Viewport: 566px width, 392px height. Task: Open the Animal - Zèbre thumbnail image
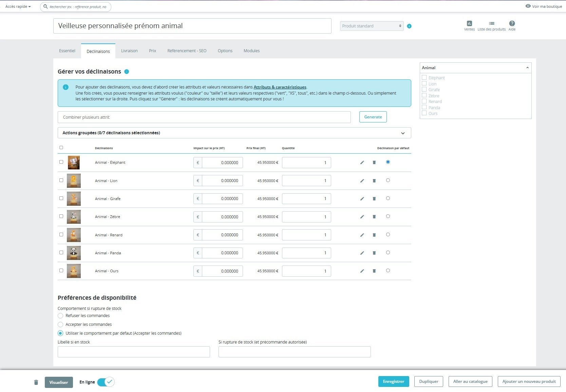[x=74, y=217]
